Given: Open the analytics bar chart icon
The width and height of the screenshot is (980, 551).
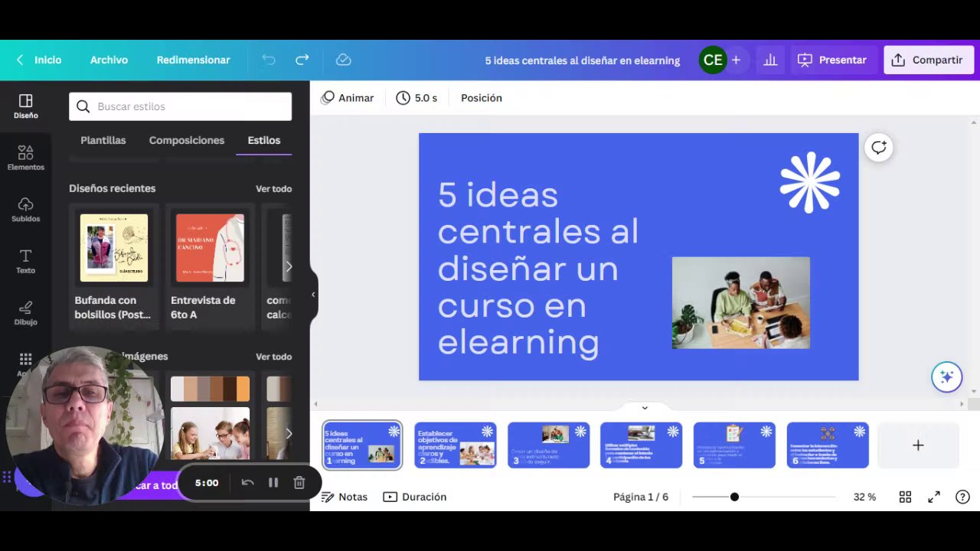Looking at the screenshot, I should pyautogui.click(x=770, y=60).
